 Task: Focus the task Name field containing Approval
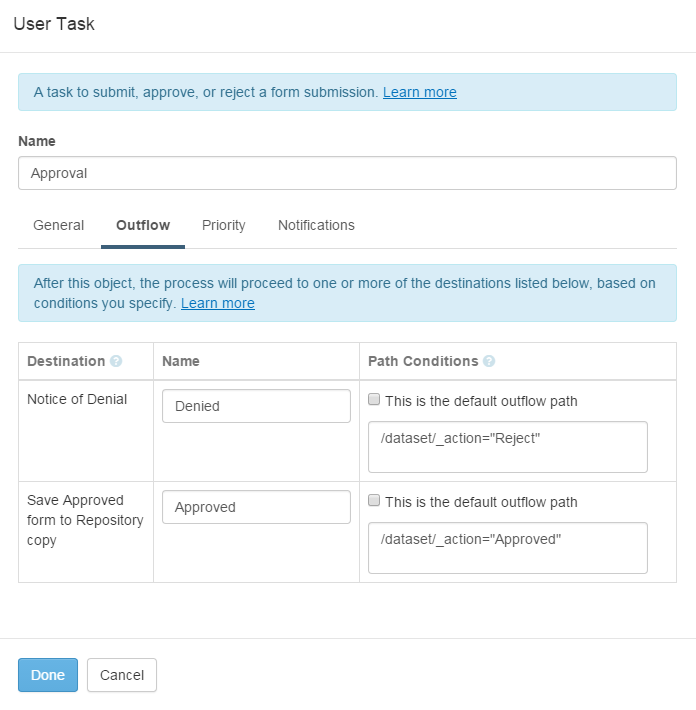[x=347, y=173]
